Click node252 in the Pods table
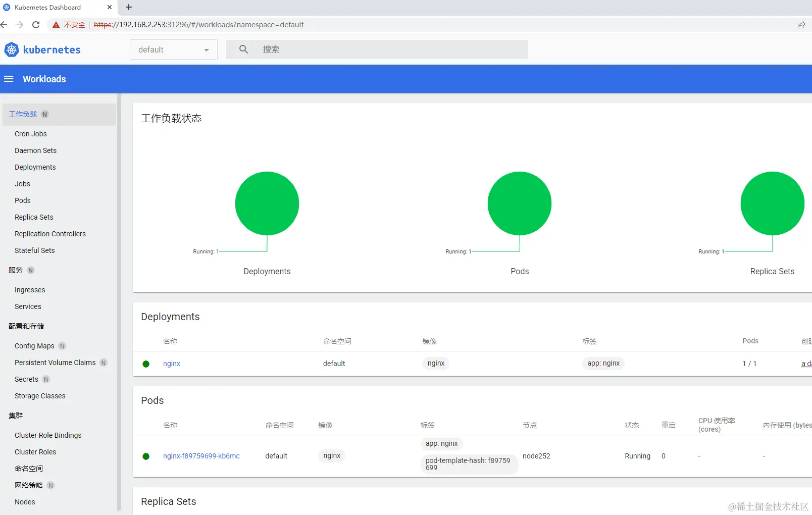The width and height of the screenshot is (812, 515). (536, 456)
